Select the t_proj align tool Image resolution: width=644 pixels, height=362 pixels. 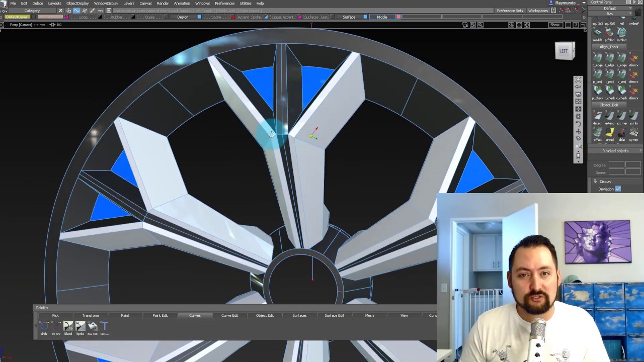609,74
